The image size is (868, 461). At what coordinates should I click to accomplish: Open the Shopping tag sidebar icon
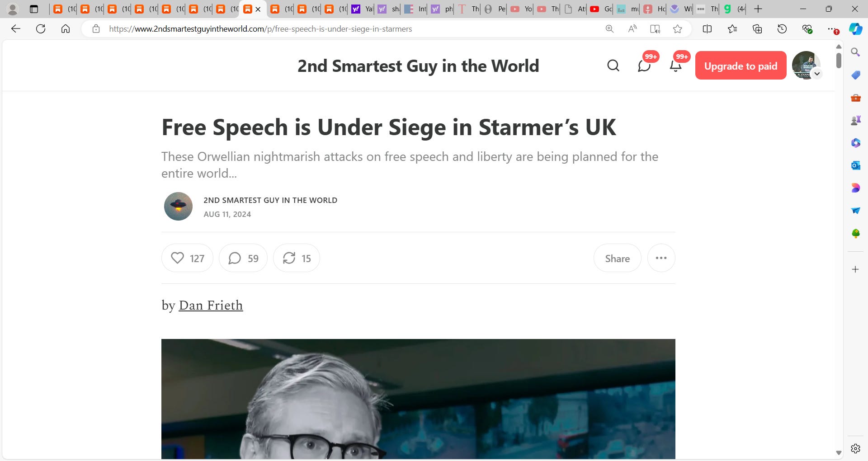pyautogui.click(x=855, y=75)
